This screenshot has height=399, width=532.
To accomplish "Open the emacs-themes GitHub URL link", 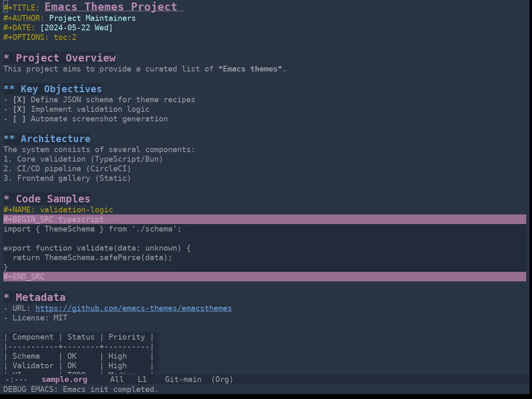I will (x=133, y=308).
